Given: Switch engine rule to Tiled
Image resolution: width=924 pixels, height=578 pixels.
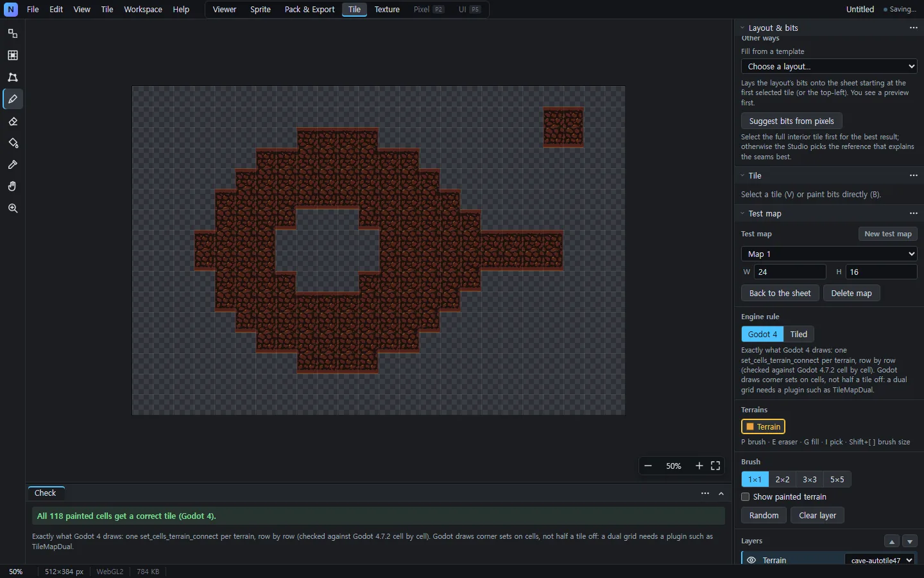Looking at the screenshot, I should pos(799,334).
